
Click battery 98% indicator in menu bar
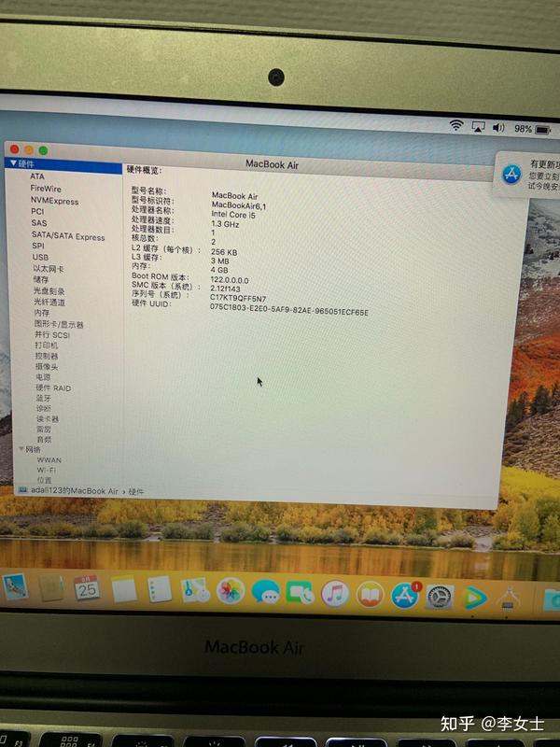point(532,129)
